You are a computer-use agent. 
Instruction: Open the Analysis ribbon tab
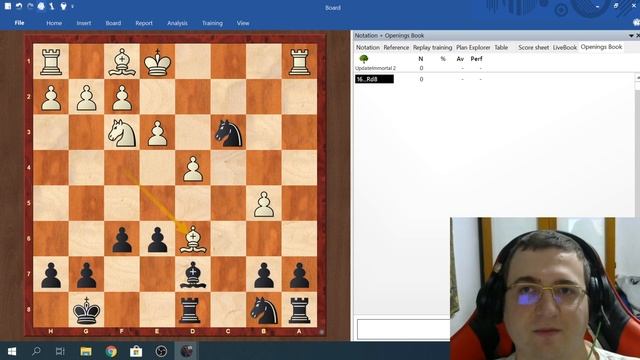177,23
